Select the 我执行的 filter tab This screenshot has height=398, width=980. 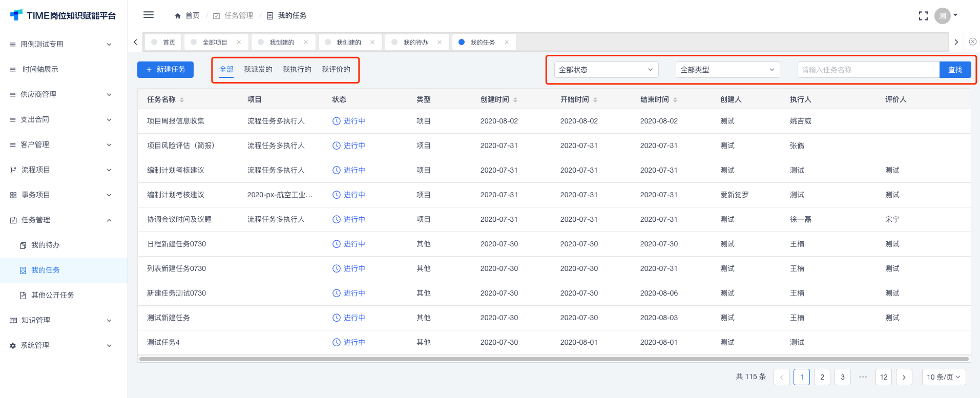point(297,70)
